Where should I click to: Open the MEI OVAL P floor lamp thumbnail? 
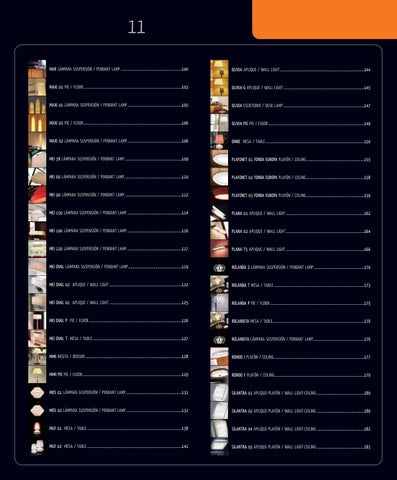pos(37,320)
